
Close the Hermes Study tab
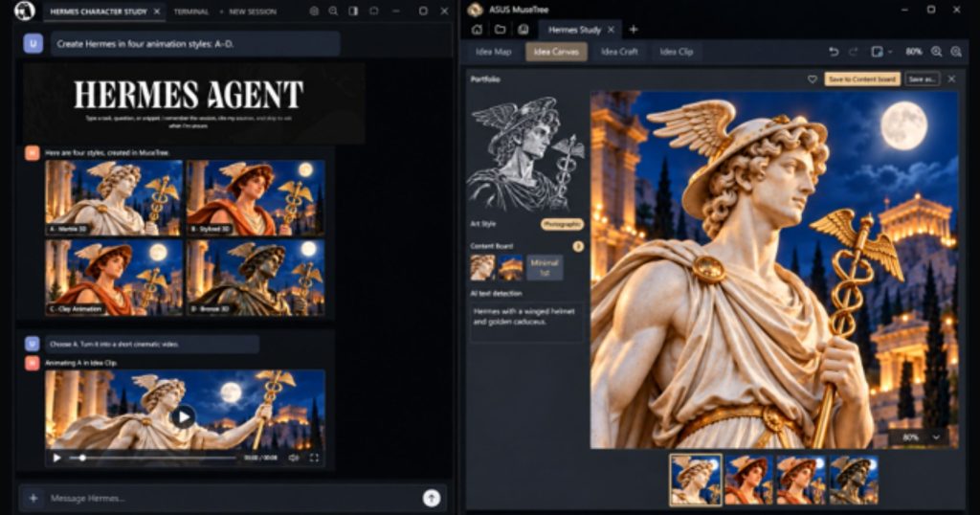click(612, 30)
